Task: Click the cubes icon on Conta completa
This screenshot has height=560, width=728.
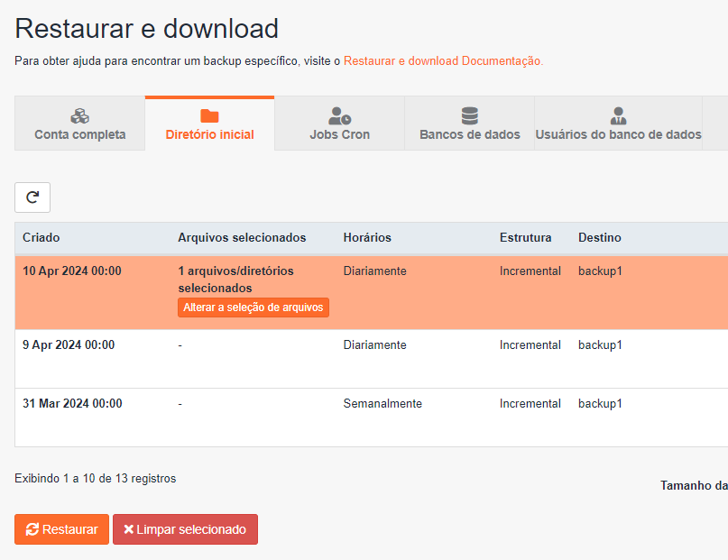Action: click(80, 116)
